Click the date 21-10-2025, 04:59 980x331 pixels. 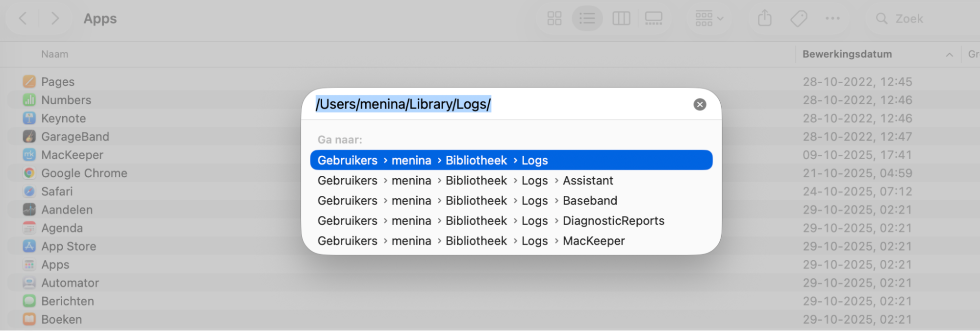[857, 173]
